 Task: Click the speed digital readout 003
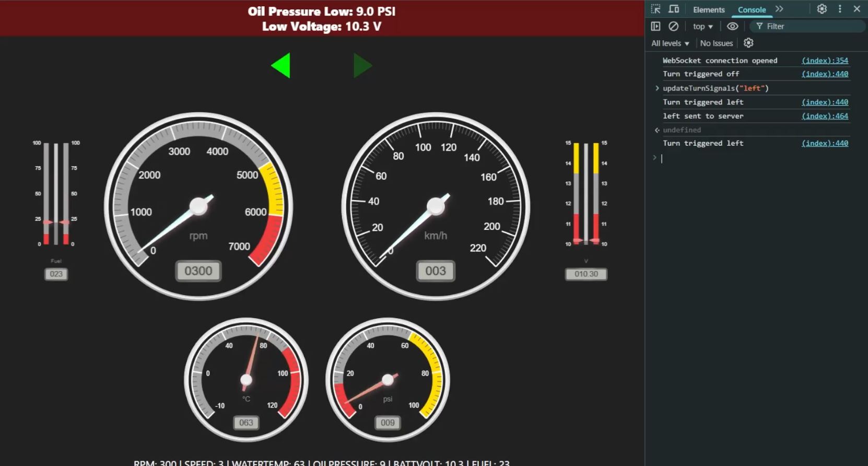coord(436,271)
